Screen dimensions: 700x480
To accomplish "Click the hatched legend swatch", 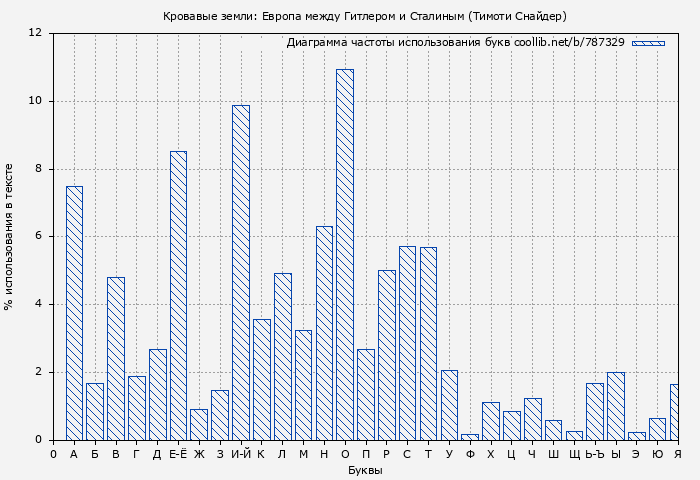I will pos(648,43).
